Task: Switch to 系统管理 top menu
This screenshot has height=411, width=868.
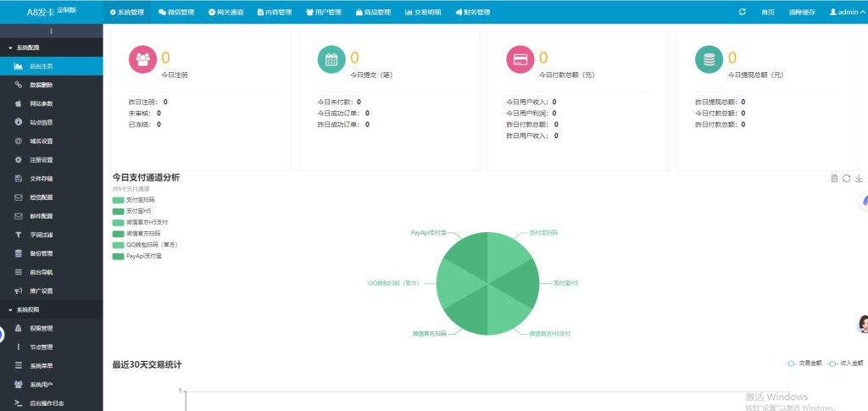Action: 127,12
